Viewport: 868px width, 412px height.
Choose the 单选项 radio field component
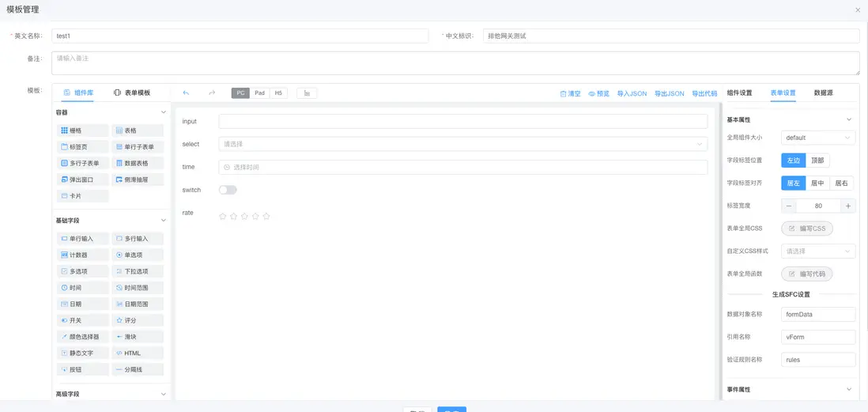click(x=138, y=255)
